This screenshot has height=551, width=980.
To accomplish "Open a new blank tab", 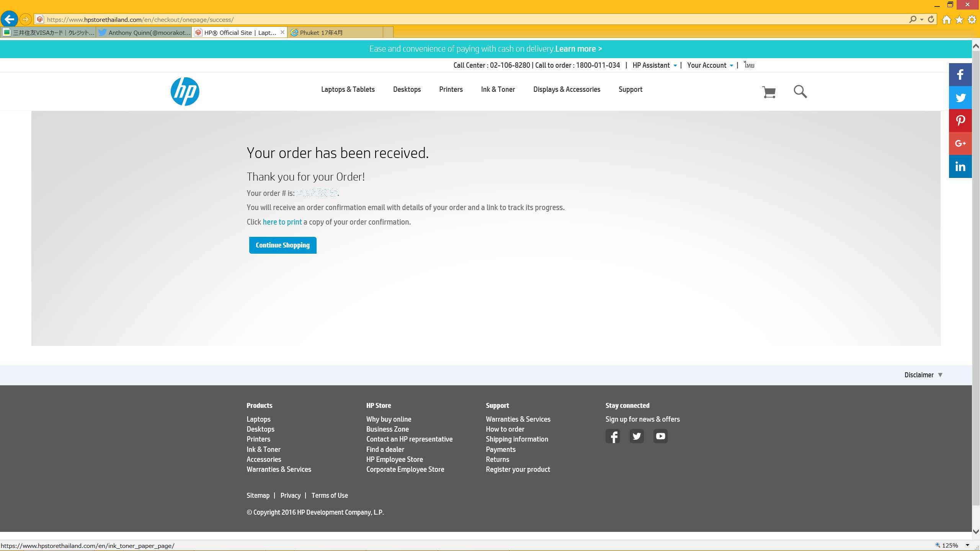I will tap(388, 33).
